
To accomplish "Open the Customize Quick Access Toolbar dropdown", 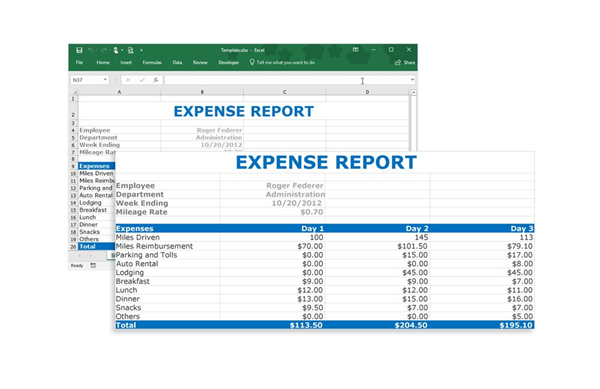I will [x=141, y=50].
